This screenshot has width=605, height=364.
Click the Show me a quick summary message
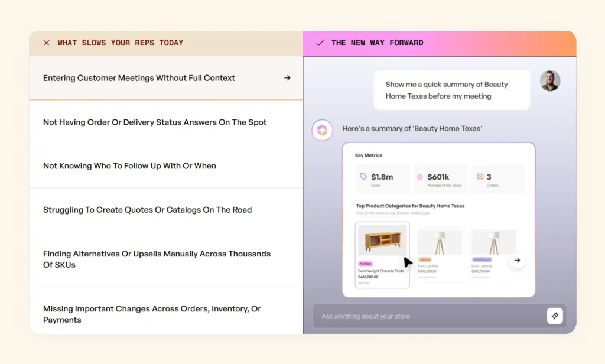point(451,90)
